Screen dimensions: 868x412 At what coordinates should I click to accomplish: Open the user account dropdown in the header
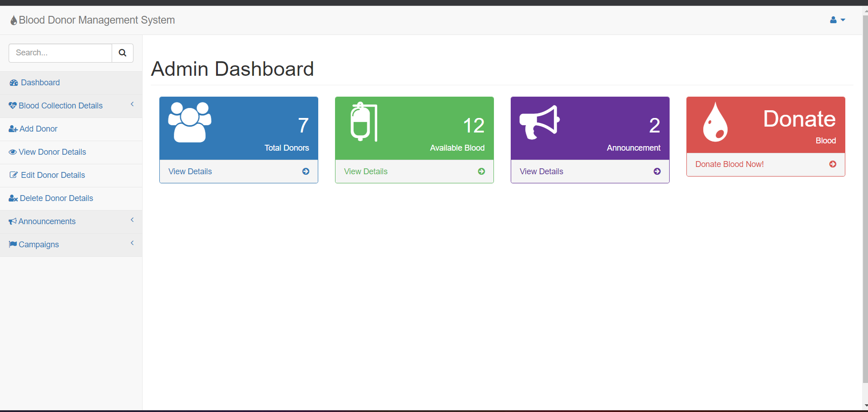pyautogui.click(x=837, y=20)
